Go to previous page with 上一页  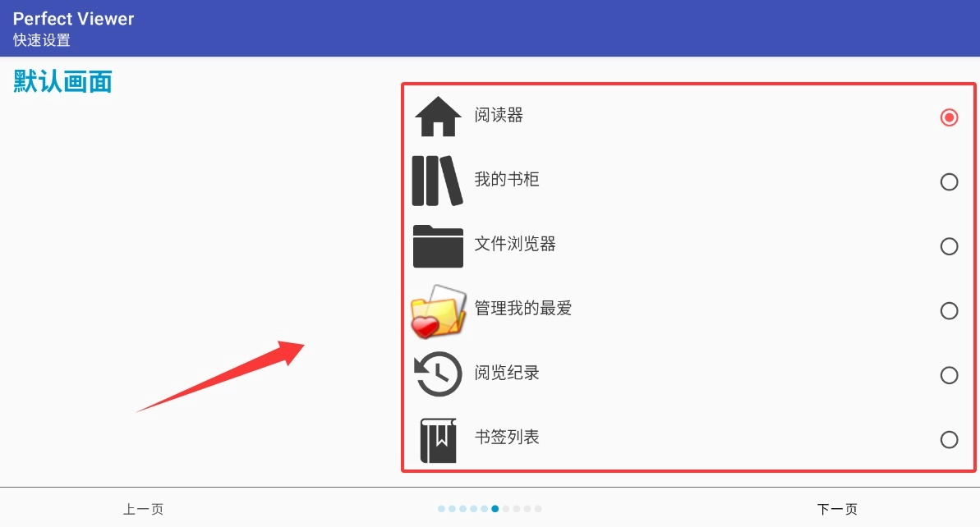tap(143, 509)
